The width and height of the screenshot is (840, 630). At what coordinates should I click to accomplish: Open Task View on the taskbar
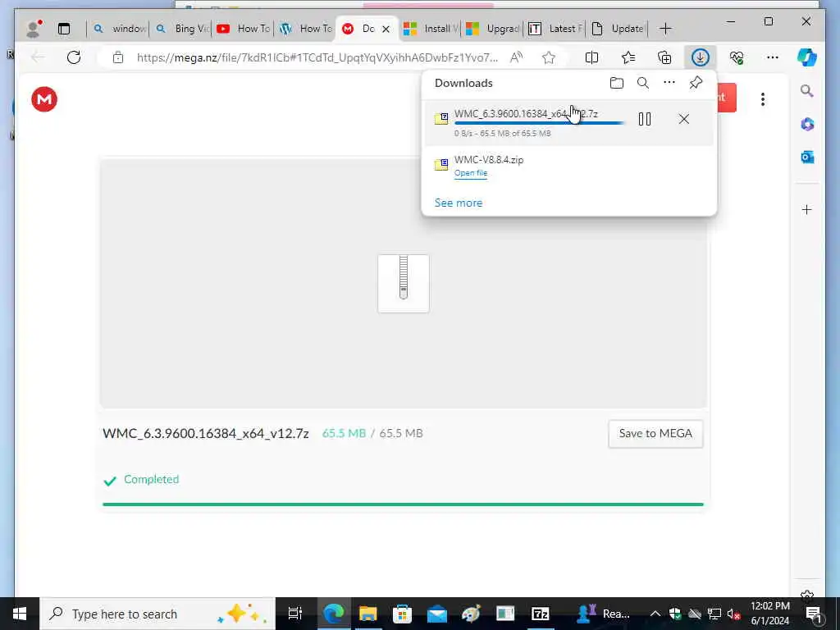(295, 614)
